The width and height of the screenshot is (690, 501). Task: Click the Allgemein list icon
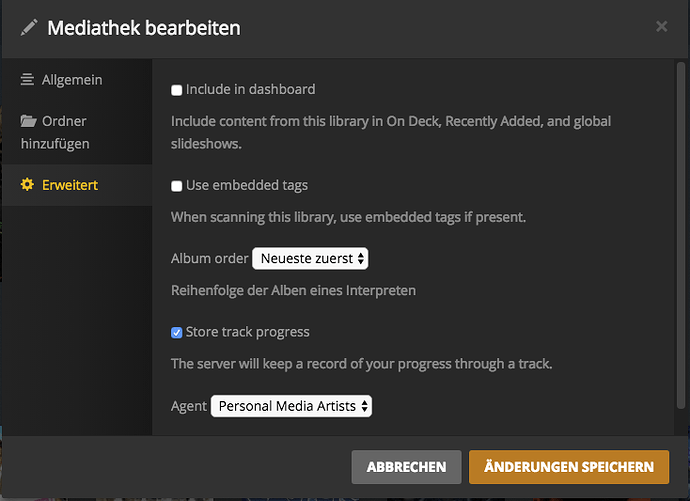[28, 80]
